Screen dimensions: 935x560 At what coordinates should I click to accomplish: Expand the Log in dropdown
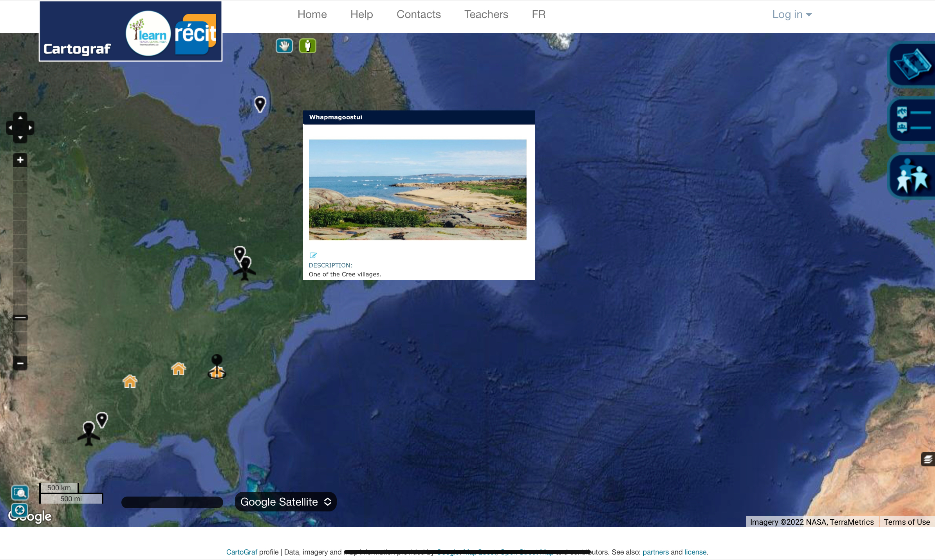click(x=792, y=14)
